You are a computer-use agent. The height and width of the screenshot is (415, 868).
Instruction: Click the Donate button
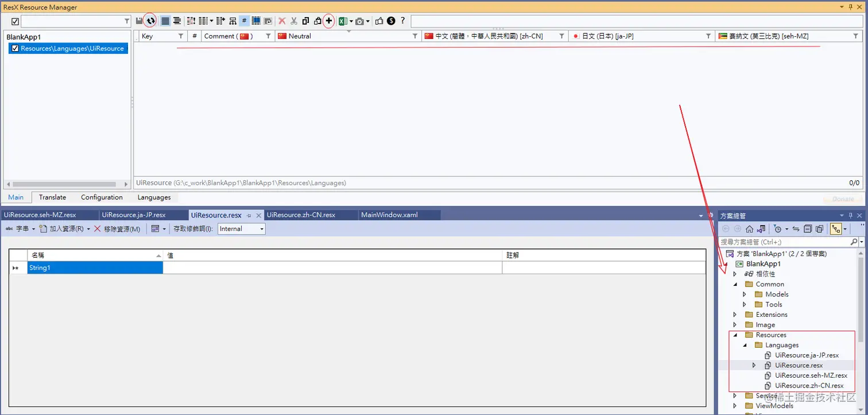tap(843, 199)
